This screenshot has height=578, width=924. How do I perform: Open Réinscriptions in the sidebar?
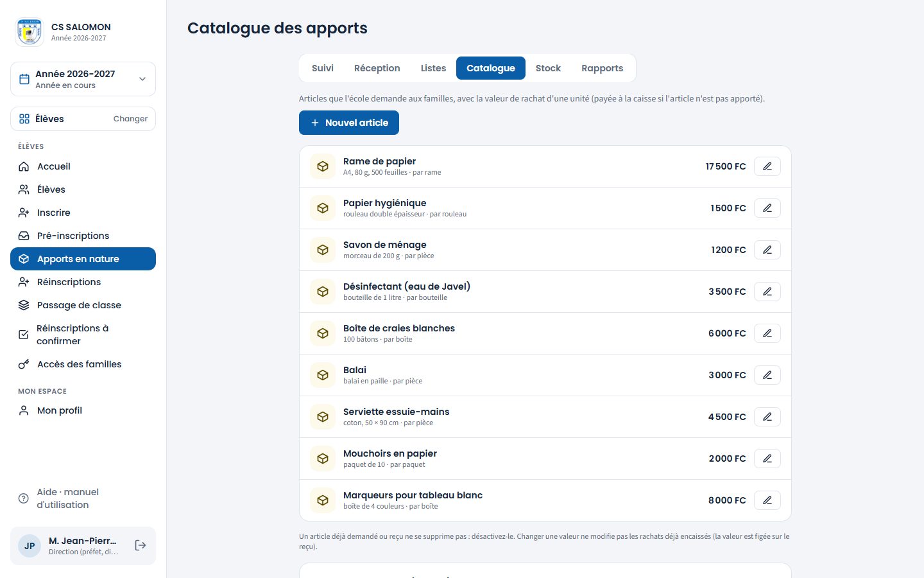[x=83, y=282]
